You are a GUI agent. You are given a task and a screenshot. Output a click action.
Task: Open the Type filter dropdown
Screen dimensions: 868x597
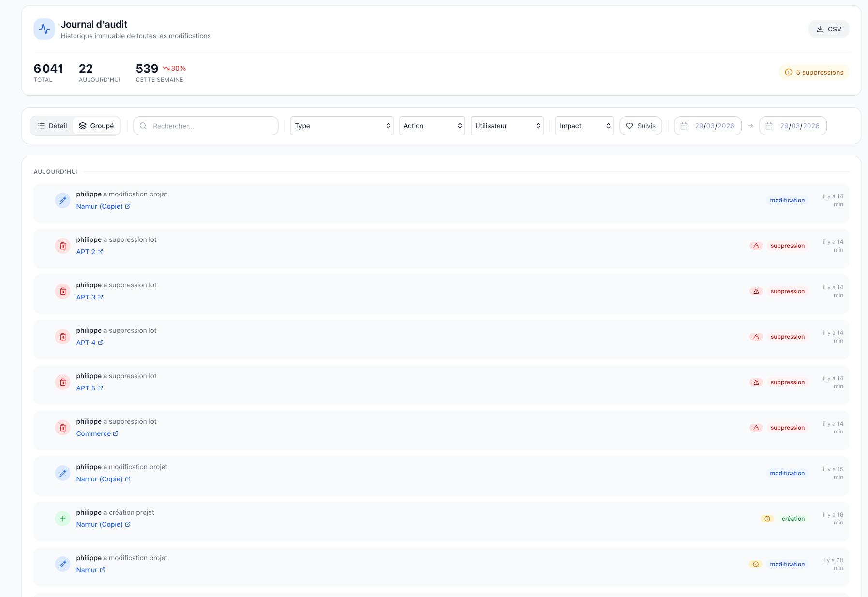tap(342, 126)
